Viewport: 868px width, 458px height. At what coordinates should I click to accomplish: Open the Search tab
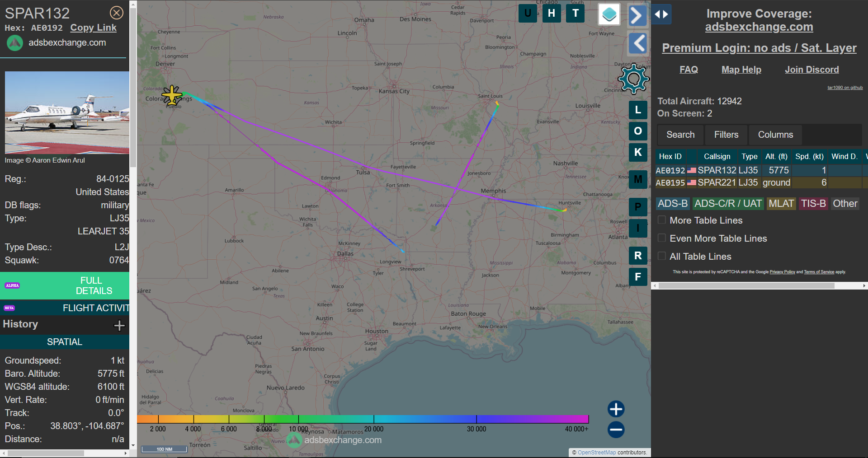pyautogui.click(x=680, y=135)
